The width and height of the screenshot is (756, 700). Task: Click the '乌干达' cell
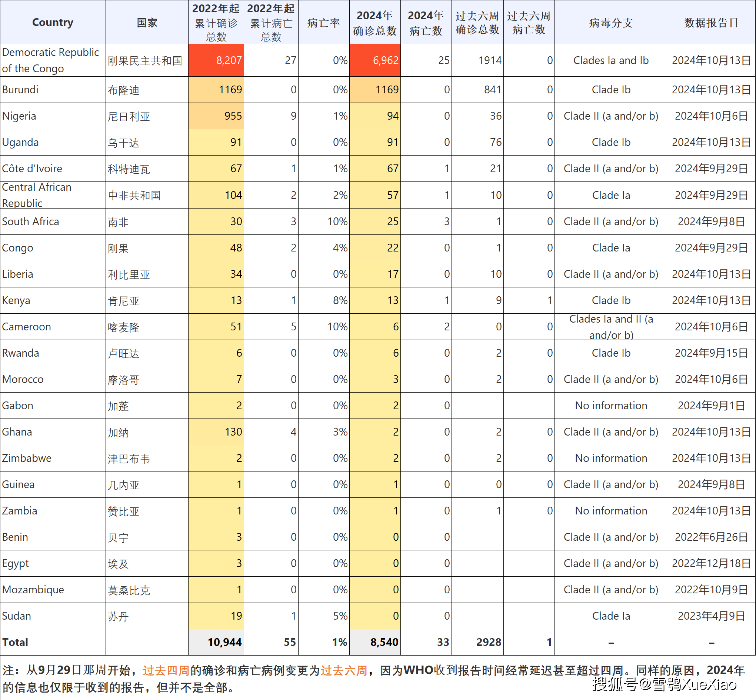click(147, 143)
